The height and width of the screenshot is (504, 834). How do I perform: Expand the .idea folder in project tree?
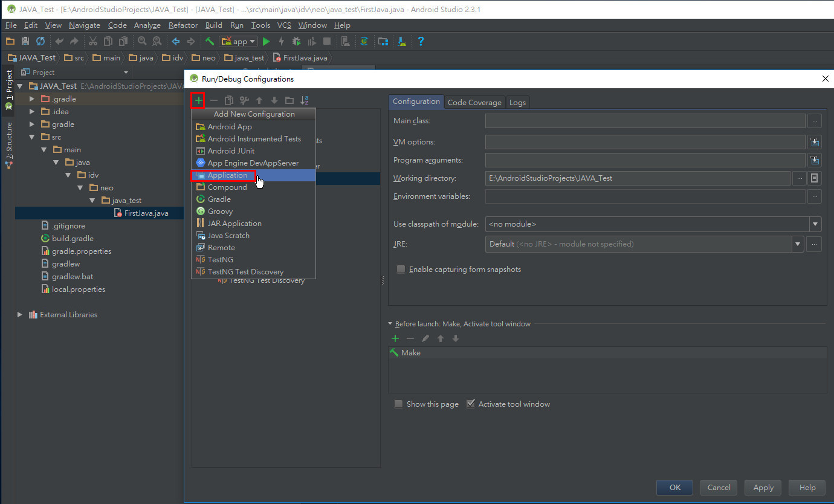point(32,111)
